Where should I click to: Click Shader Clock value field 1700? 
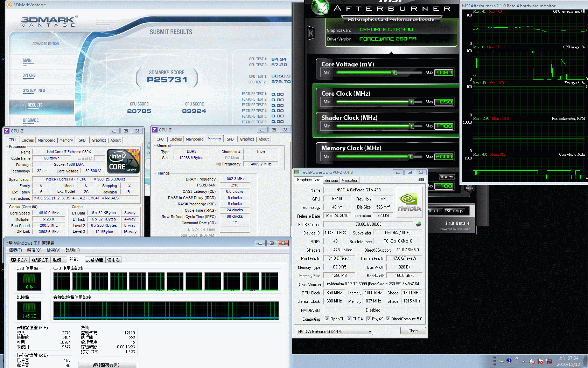(444, 126)
